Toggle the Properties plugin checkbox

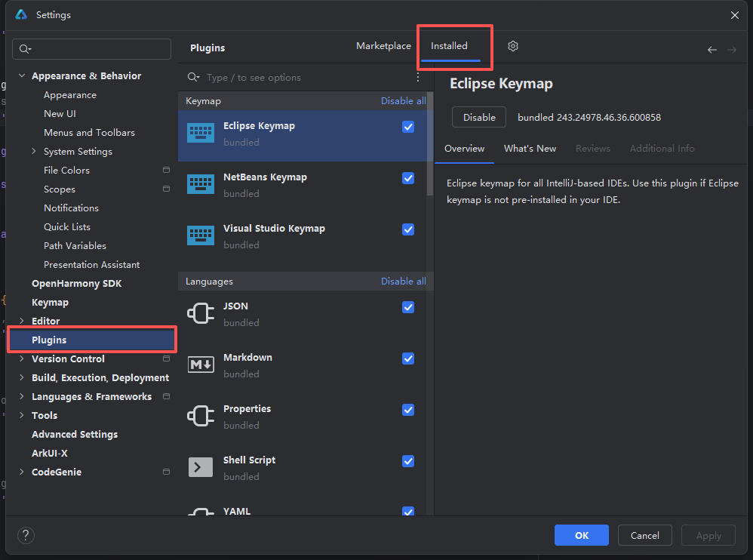(x=408, y=410)
